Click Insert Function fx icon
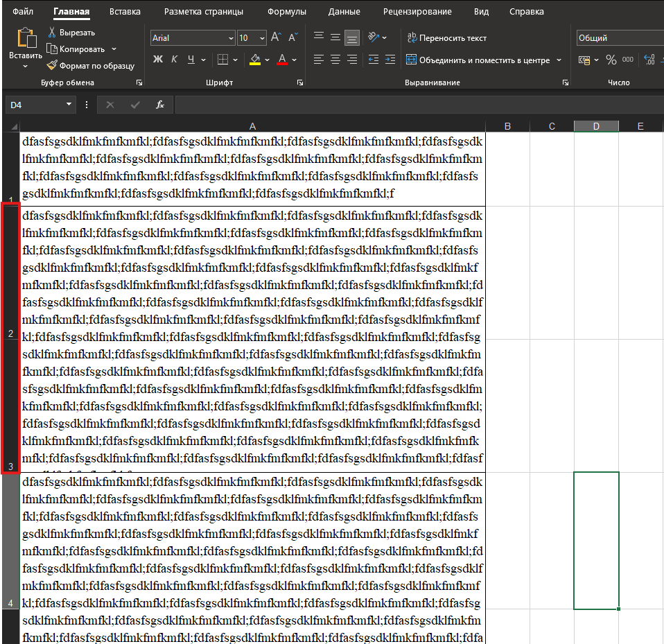The image size is (664, 644). (160, 105)
